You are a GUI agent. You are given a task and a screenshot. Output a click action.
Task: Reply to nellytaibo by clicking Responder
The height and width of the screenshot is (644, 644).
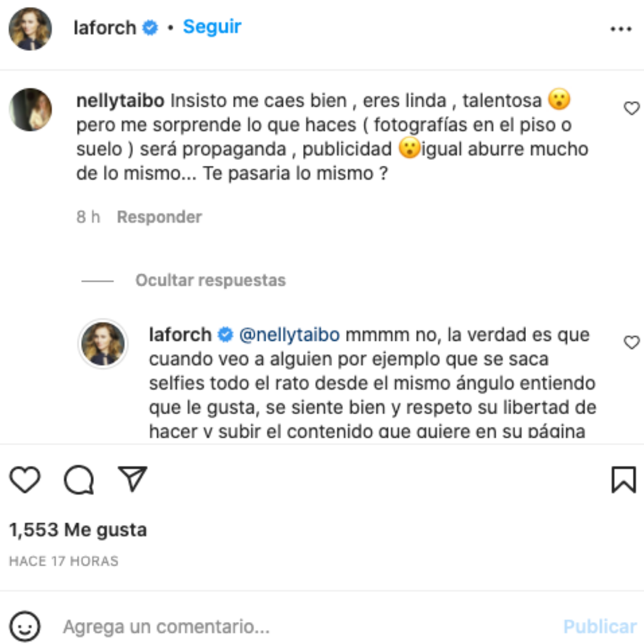[x=159, y=217]
